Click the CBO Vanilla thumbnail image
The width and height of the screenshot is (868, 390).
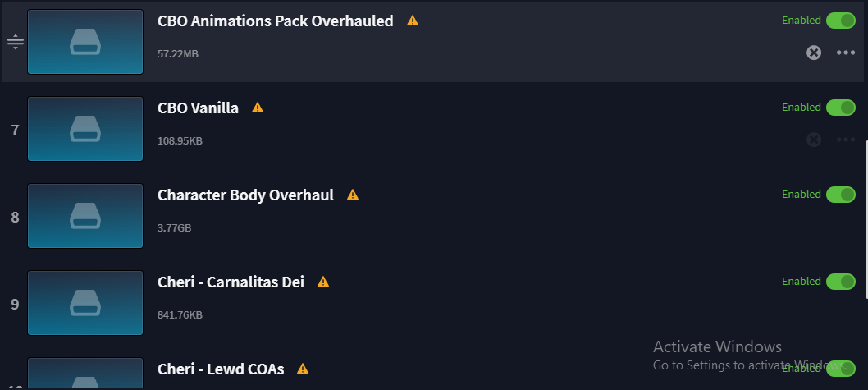click(85, 129)
